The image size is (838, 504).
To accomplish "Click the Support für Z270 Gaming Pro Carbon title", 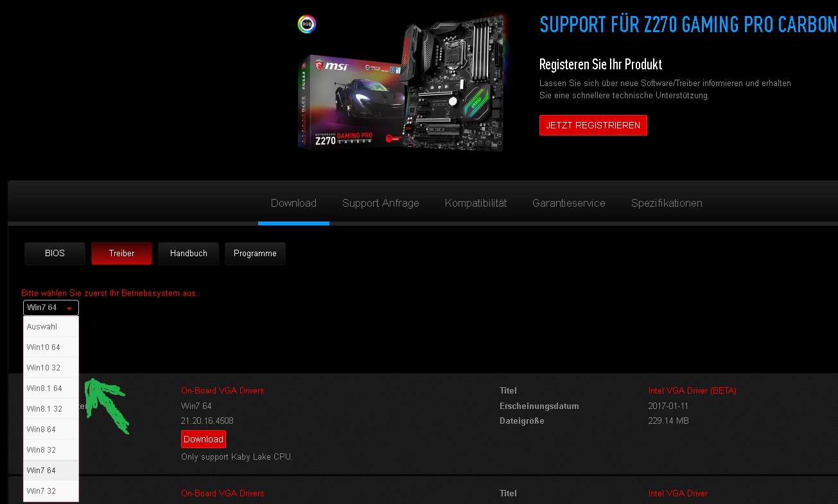I will (688, 24).
